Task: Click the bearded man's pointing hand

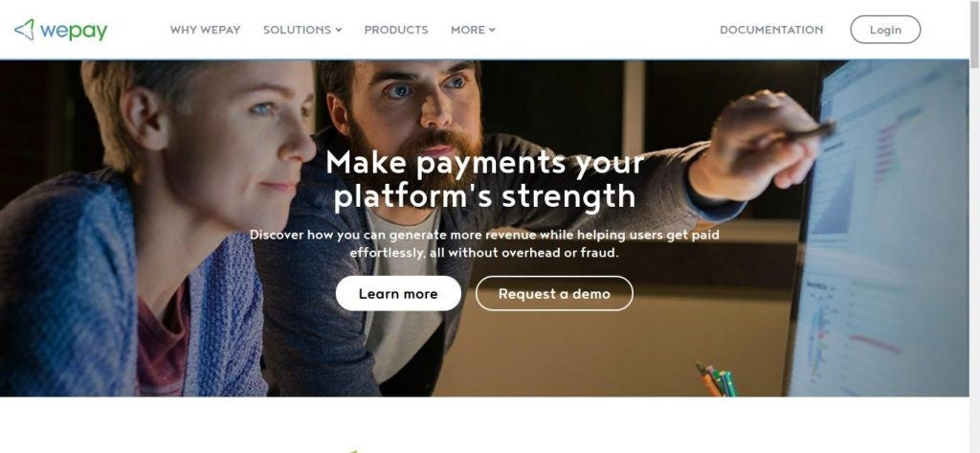Action: click(758, 146)
